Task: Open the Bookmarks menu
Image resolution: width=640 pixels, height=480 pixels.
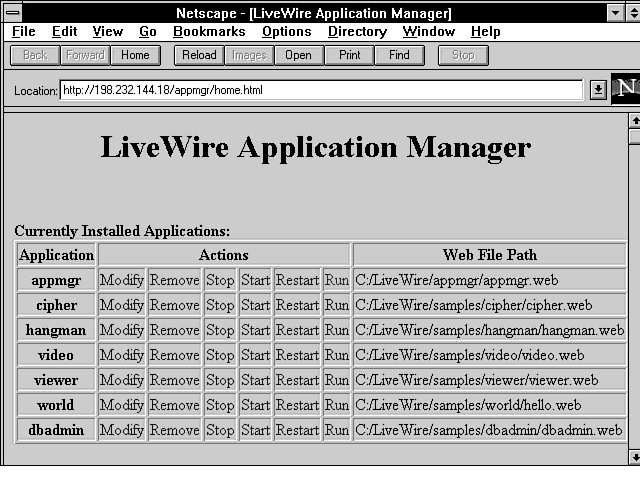Action: [x=209, y=32]
